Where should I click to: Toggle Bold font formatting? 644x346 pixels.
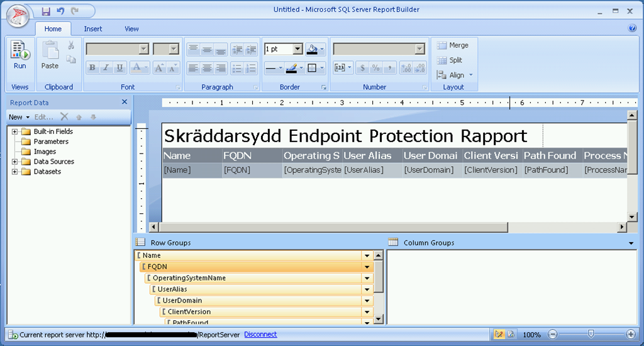92,68
